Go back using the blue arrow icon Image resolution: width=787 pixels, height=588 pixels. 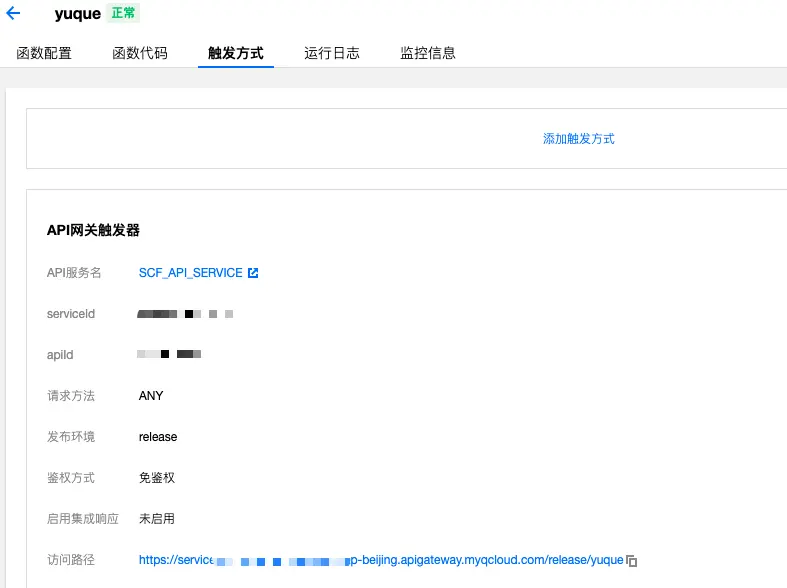(13, 13)
